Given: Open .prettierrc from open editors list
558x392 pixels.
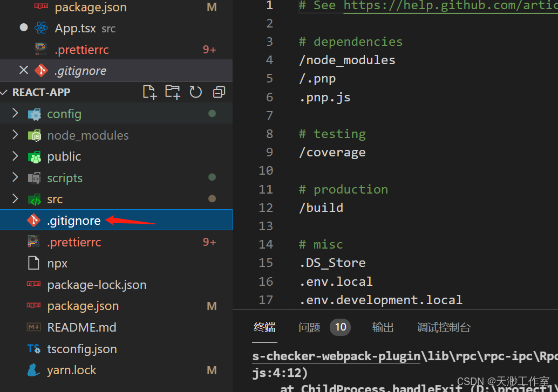Looking at the screenshot, I should click(x=81, y=50).
